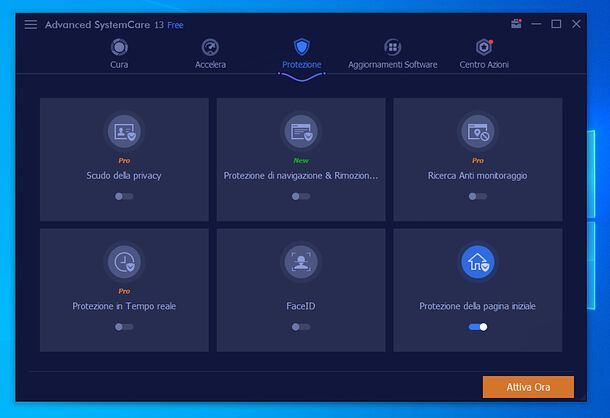Click the Scudo della privacy label
Viewport: 610px width, 418px height.
click(124, 176)
